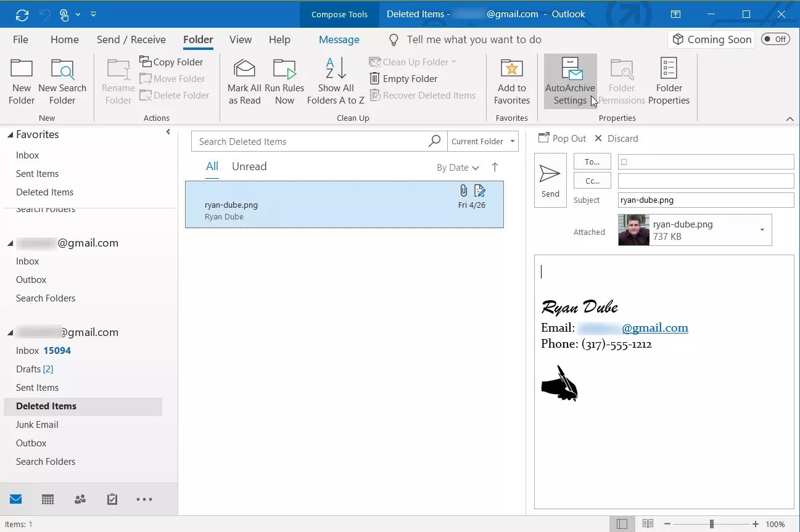Click the Send button

point(550,180)
